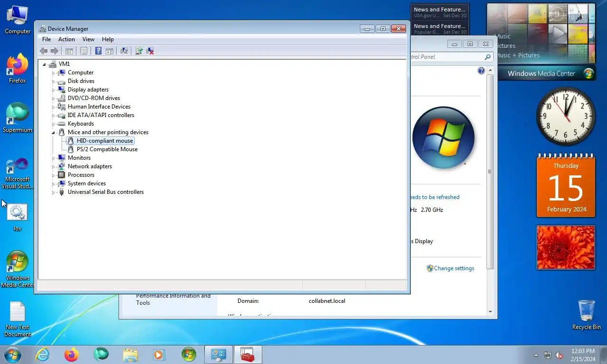The image size is (607, 364).
Task: Click the muted volume tray icon
Action: (559, 355)
